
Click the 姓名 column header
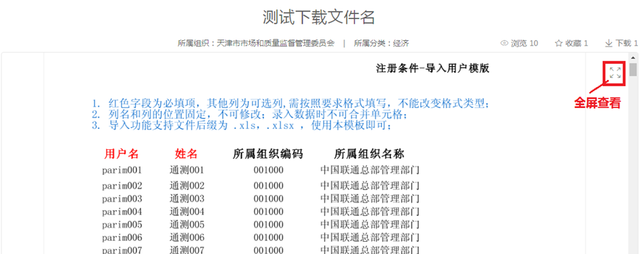[x=187, y=154]
